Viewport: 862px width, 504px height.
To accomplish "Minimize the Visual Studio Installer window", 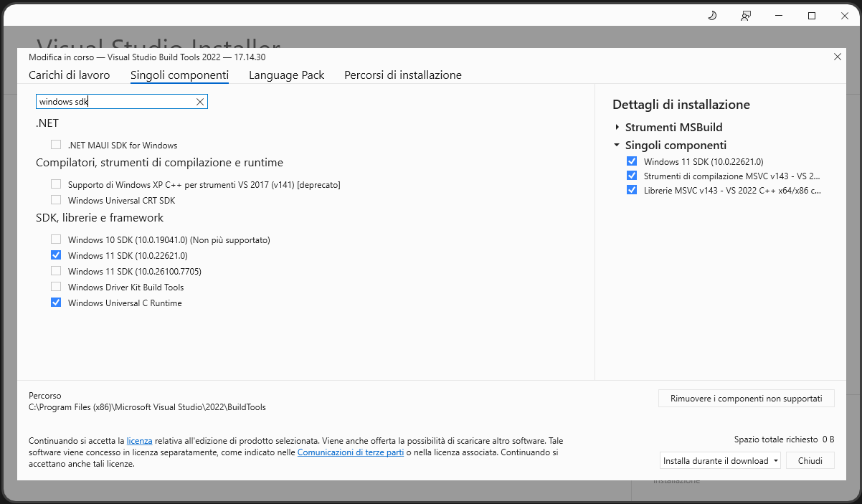I will [x=779, y=16].
